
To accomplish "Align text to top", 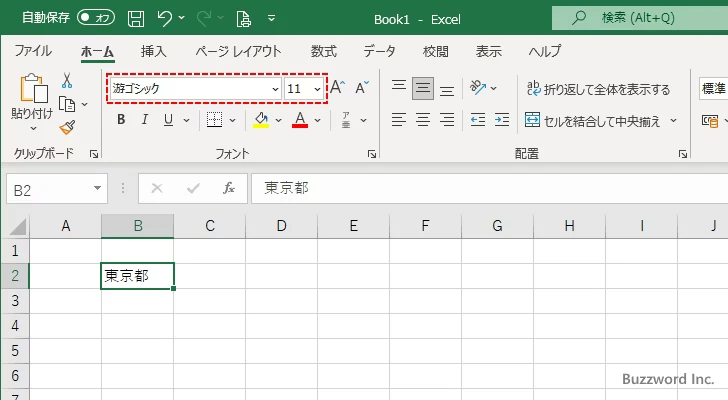I will [x=398, y=87].
